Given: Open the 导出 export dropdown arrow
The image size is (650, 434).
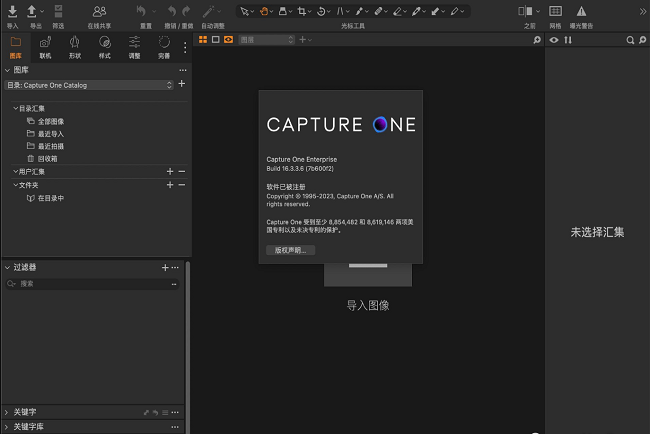Looking at the screenshot, I should 42,12.
